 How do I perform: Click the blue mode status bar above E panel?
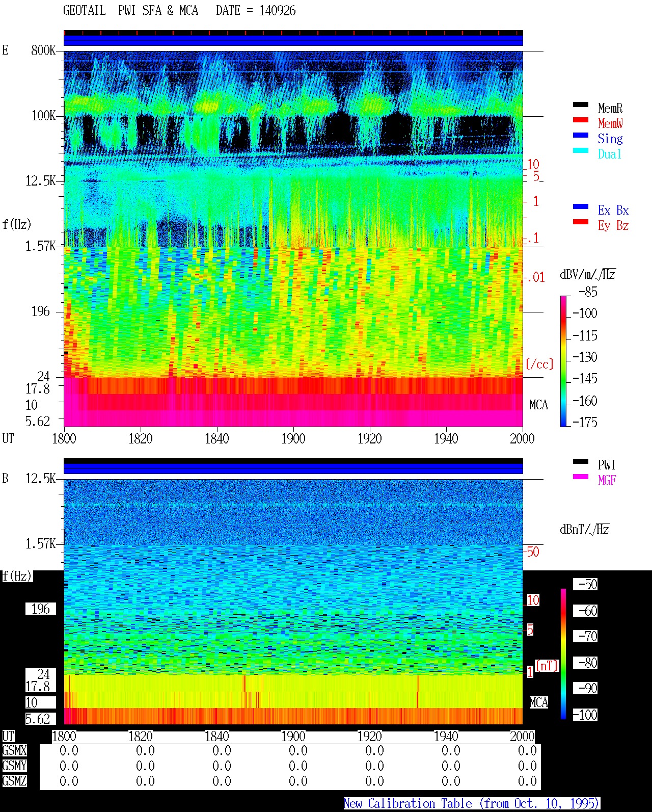pyautogui.click(x=293, y=40)
